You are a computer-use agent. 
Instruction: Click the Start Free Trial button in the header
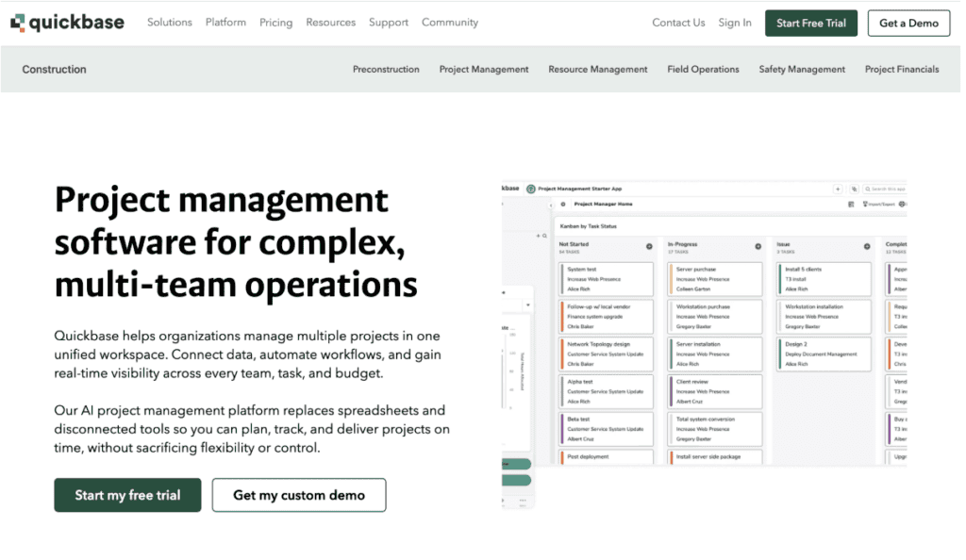click(x=810, y=24)
